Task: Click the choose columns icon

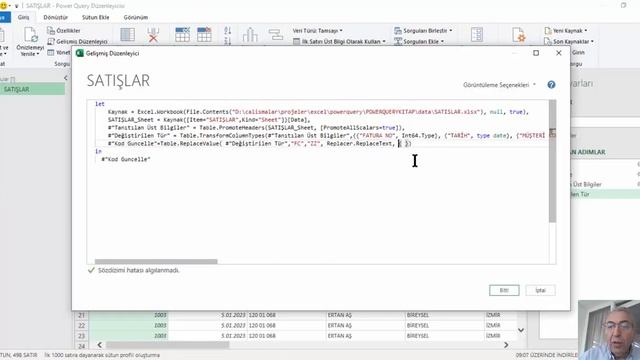Action: [x=127, y=35]
